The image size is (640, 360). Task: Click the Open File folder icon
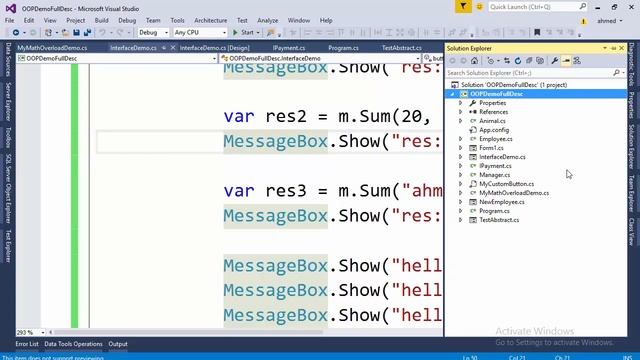point(65,32)
